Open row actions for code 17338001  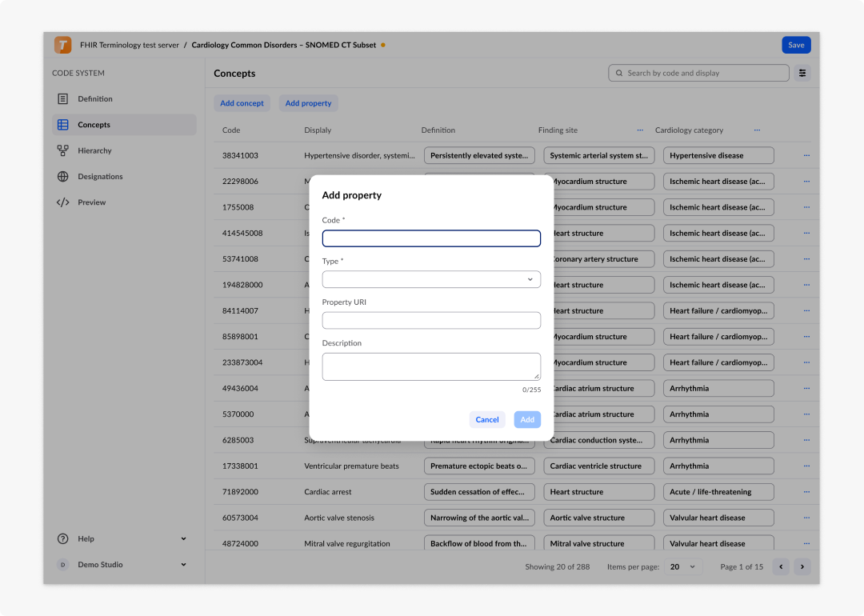(806, 466)
